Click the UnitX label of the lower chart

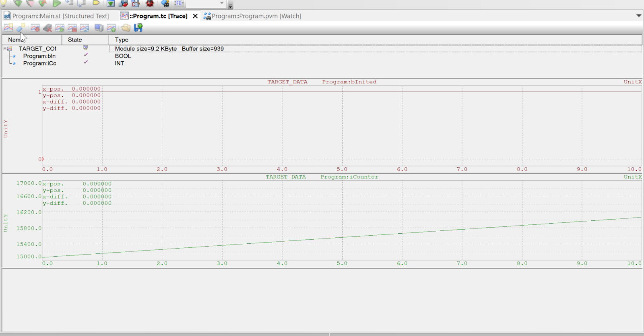pyautogui.click(x=633, y=177)
